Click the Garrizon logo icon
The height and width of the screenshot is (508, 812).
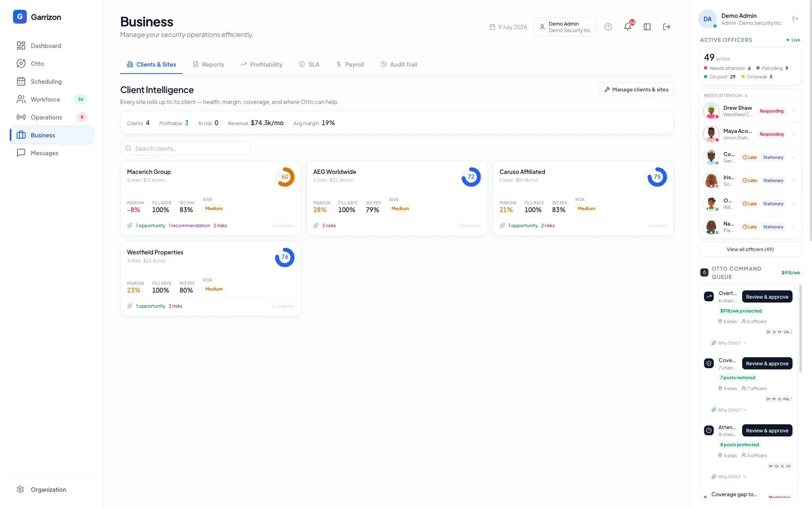[19, 17]
